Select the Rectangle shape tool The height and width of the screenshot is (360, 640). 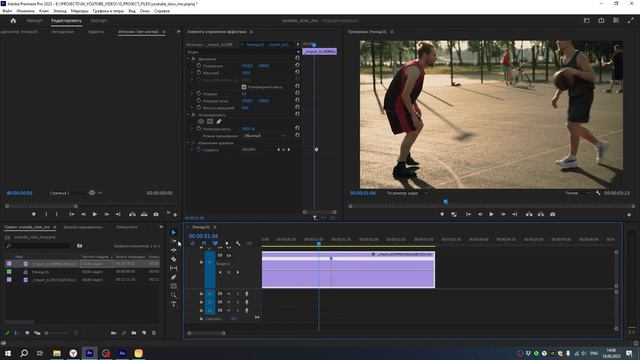(173, 286)
